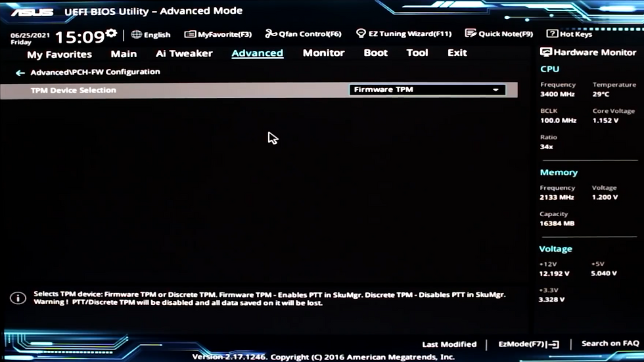
Task: Click the EZ Tuning Wizard bulb icon
Action: tap(361, 34)
